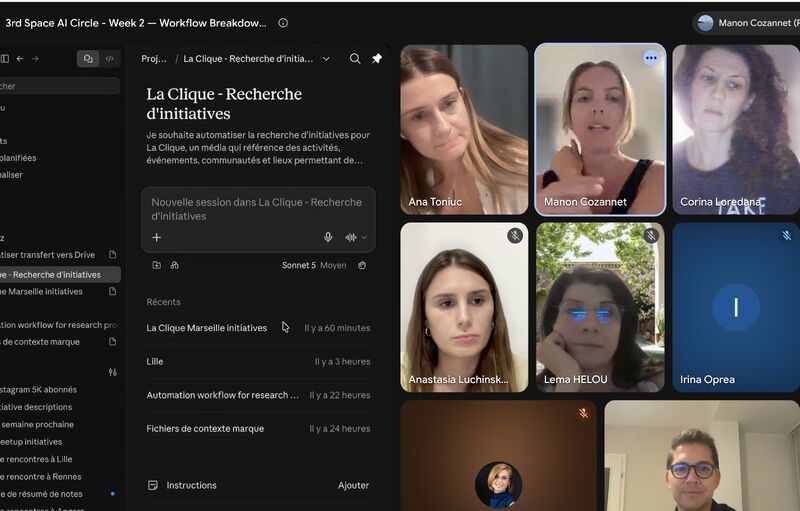Open the Proj... breadcrumb link
The width and height of the screenshot is (800, 511).
coord(154,59)
